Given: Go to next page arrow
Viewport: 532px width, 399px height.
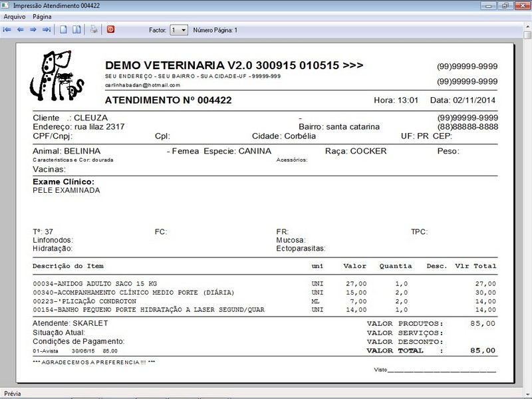Looking at the screenshot, I should [x=33, y=30].
